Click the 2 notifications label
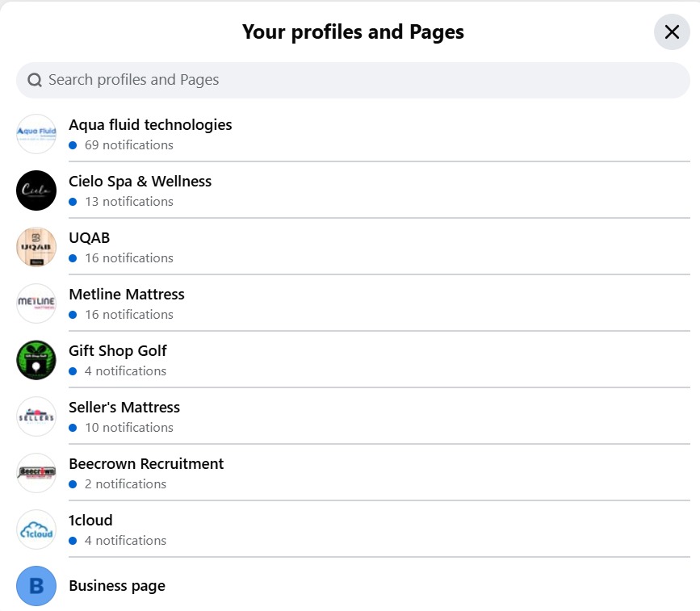This screenshot has width=700, height=611. pyautogui.click(x=125, y=484)
